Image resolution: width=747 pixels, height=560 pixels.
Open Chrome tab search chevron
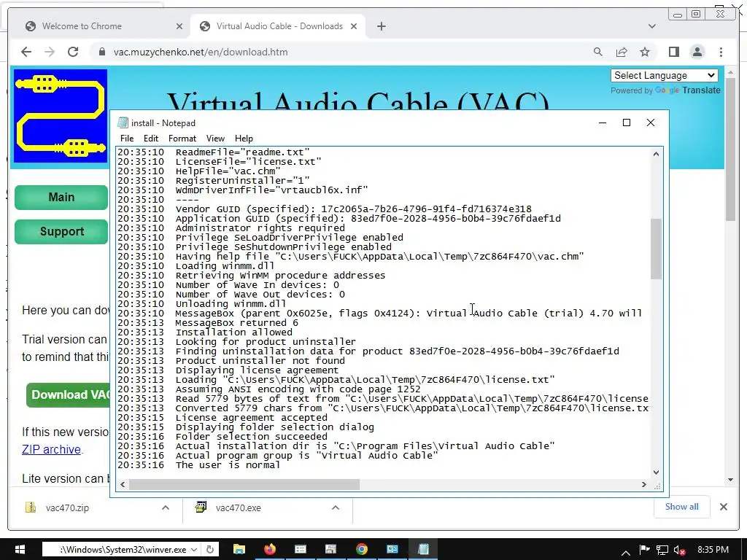click(x=651, y=26)
